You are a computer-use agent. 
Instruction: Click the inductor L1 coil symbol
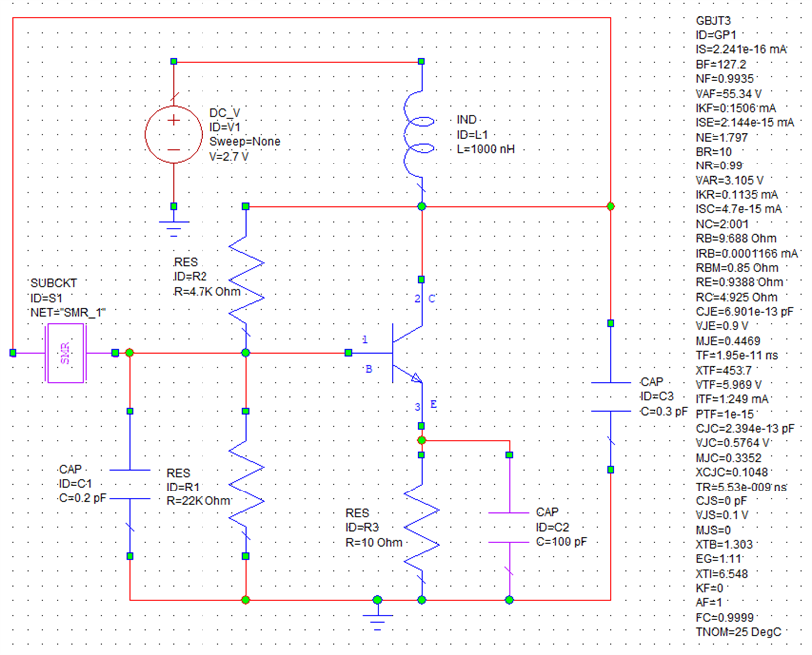pyautogui.click(x=421, y=135)
